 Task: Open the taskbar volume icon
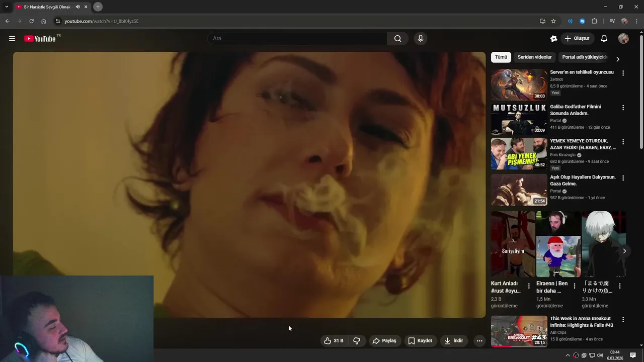[599, 355]
